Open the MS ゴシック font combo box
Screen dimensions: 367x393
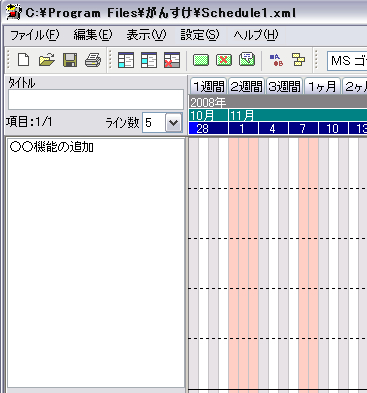click(x=347, y=61)
